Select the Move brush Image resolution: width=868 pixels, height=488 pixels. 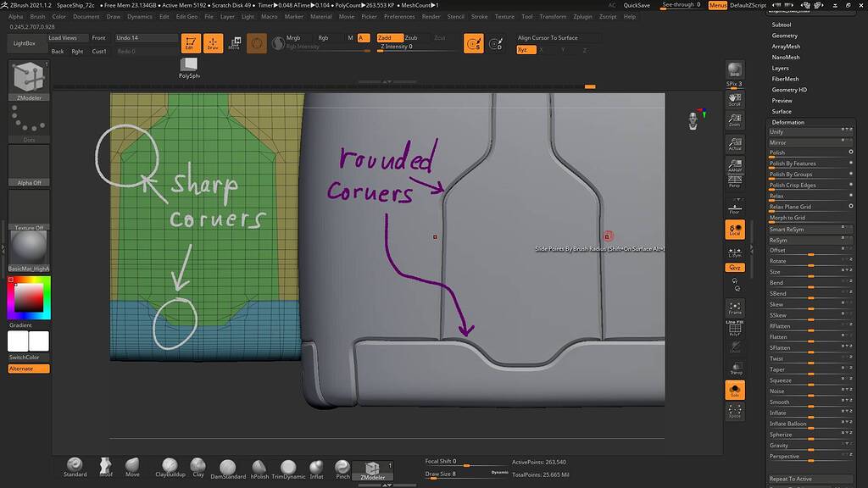tap(132, 465)
